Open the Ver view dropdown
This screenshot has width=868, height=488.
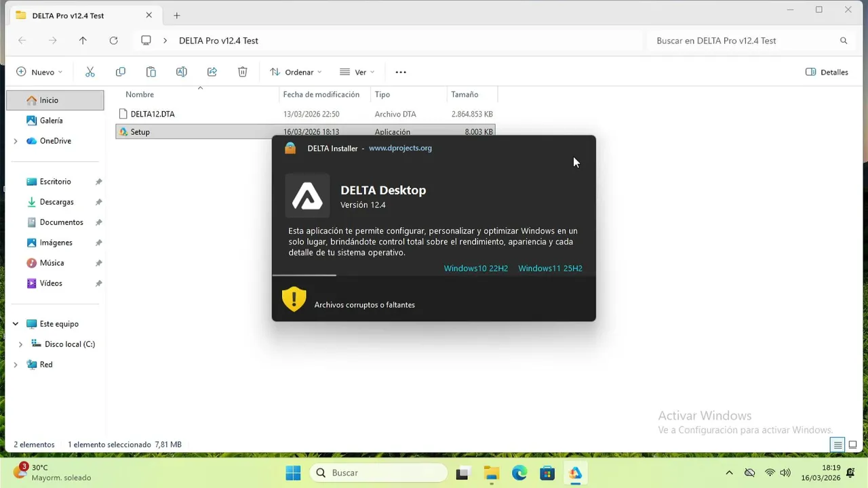click(x=357, y=72)
